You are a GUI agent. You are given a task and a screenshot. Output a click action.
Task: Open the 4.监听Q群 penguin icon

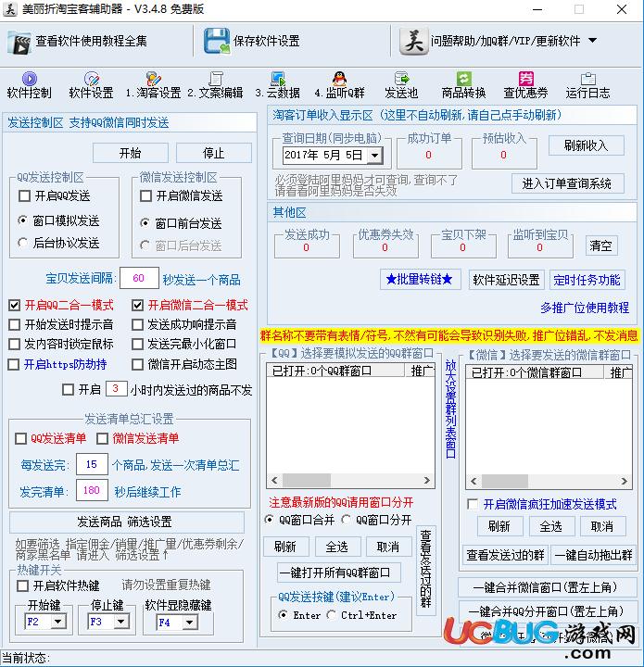(339, 79)
